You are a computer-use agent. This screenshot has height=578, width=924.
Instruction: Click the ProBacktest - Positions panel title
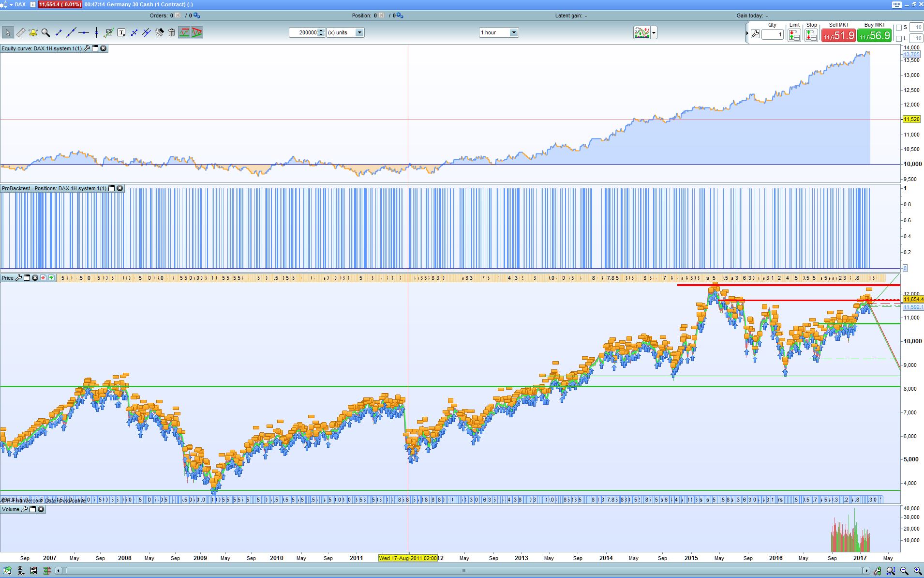54,188
